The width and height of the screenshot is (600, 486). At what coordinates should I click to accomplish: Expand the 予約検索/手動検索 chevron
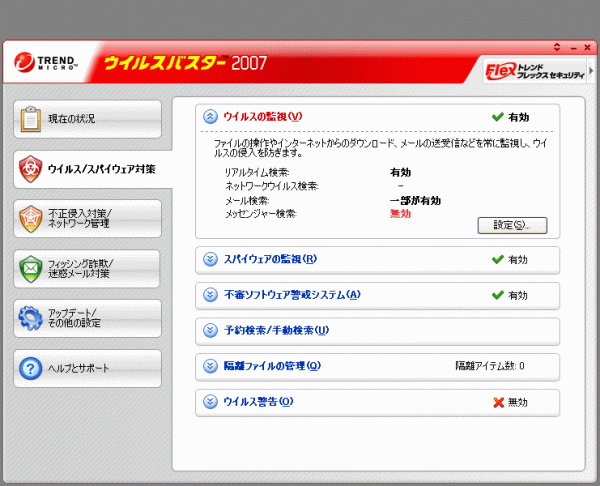tap(210, 330)
